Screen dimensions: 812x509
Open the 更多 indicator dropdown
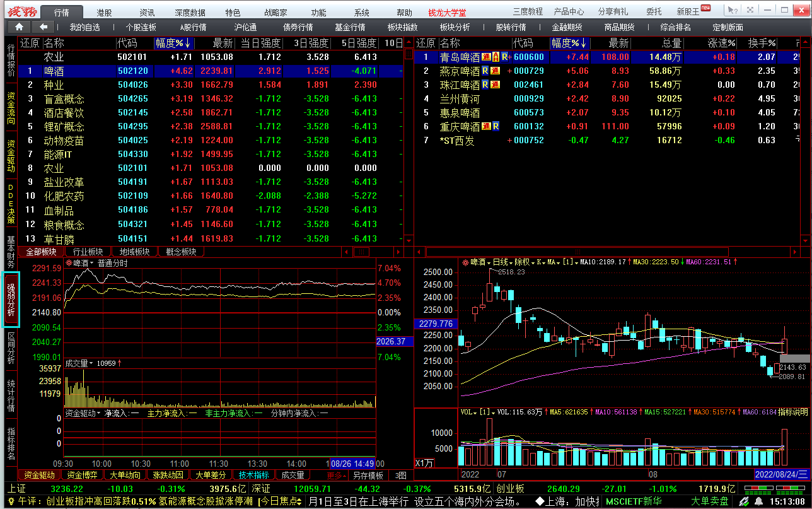[x=336, y=475]
